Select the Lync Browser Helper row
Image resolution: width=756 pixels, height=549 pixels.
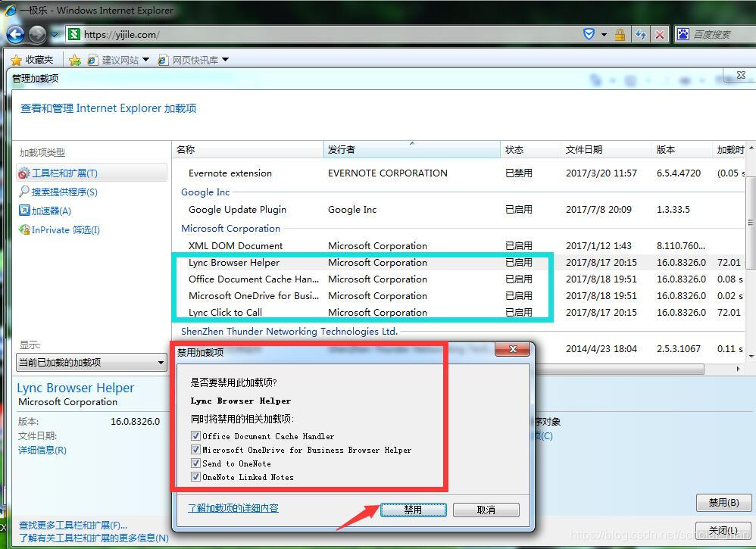[x=458, y=262]
